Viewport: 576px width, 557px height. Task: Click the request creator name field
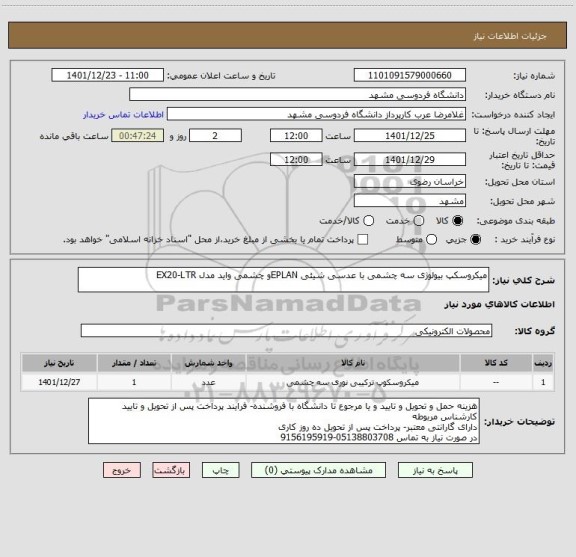316,114
